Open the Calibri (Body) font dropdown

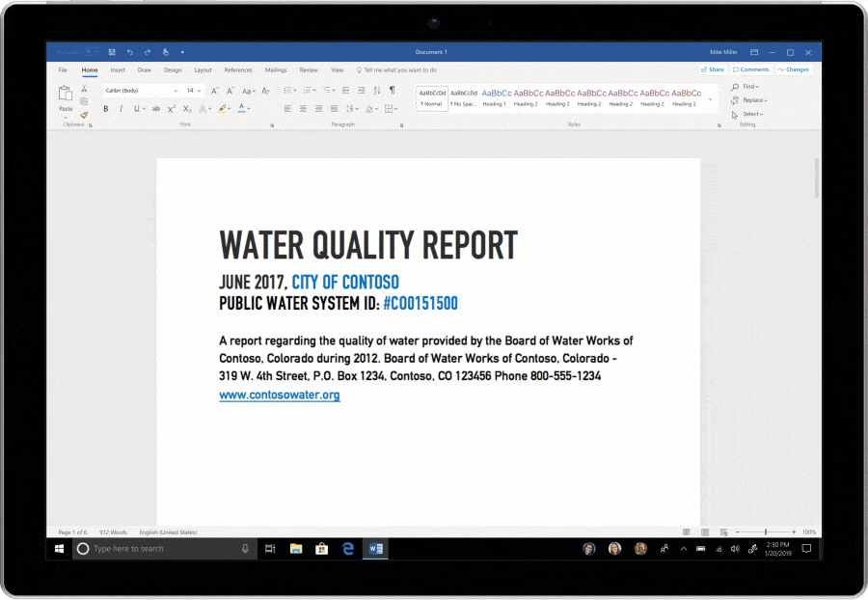(141, 90)
